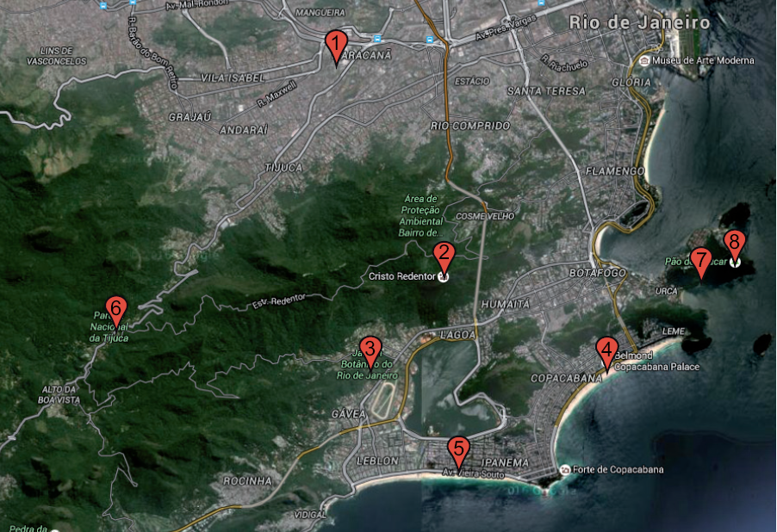Select marker 5 on Av. Vieira Souto
Image resolution: width=777 pixels, height=532 pixels.
(458, 450)
